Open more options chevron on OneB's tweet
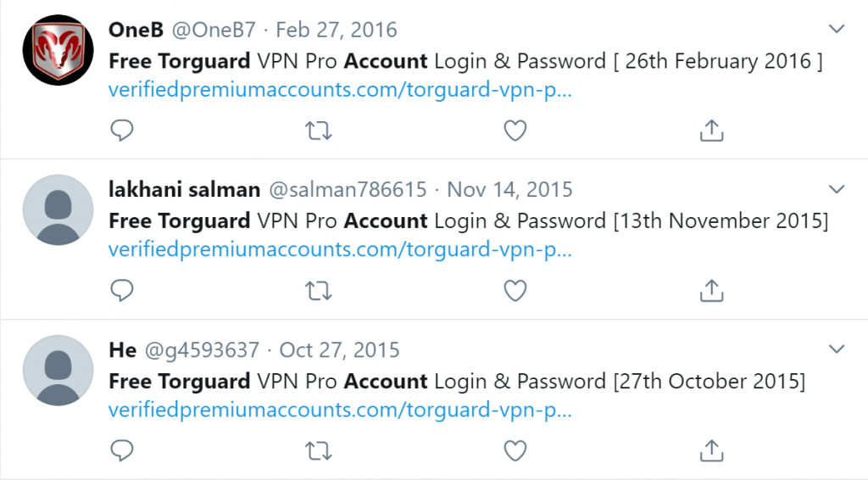This screenshot has width=868, height=480. click(837, 29)
